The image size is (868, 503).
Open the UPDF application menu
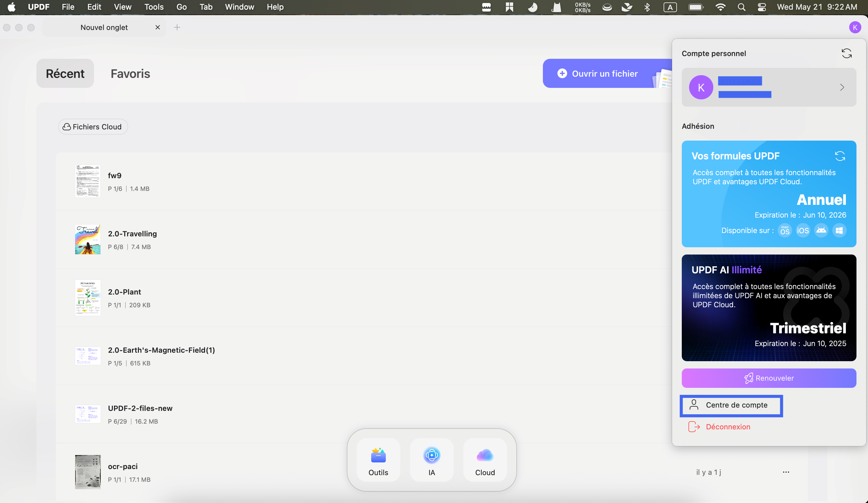tap(39, 7)
